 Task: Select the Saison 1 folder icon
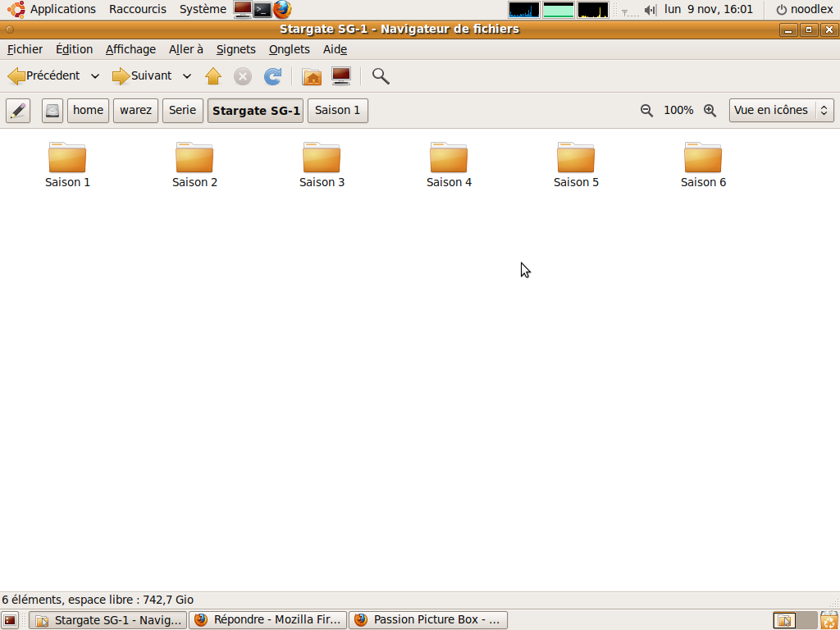click(67, 157)
